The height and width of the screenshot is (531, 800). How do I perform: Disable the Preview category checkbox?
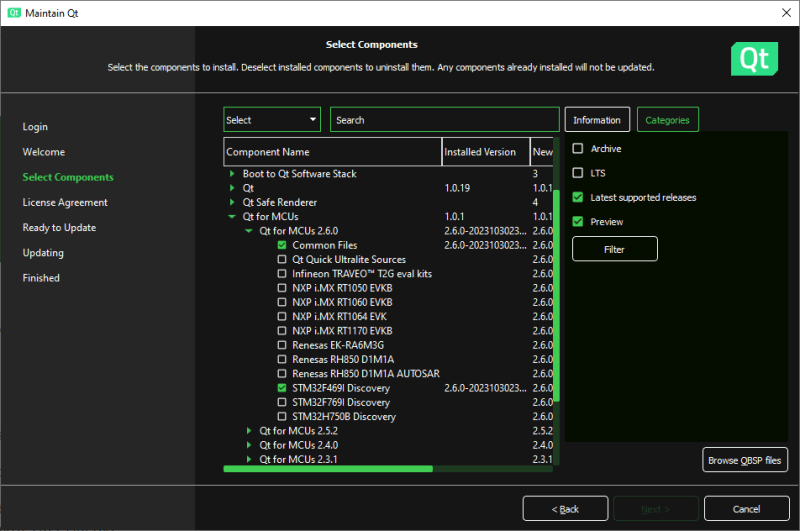[578, 222]
